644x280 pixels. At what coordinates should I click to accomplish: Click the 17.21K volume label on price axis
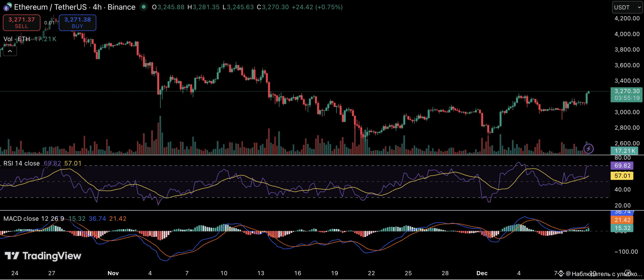coord(625,151)
